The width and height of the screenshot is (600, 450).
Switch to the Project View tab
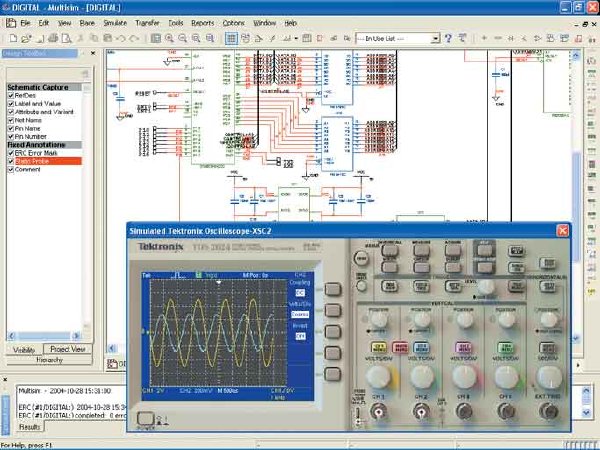[x=67, y=349]
